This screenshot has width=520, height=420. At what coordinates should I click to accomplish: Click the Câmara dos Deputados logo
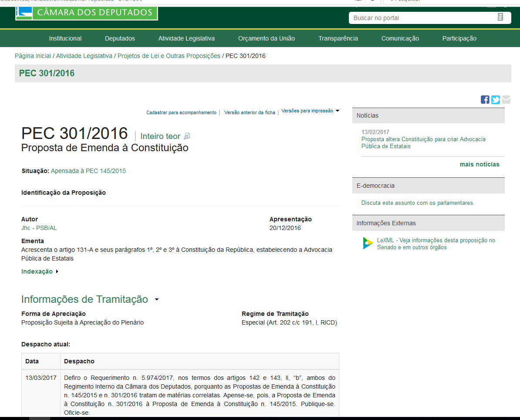click(86, 13)
